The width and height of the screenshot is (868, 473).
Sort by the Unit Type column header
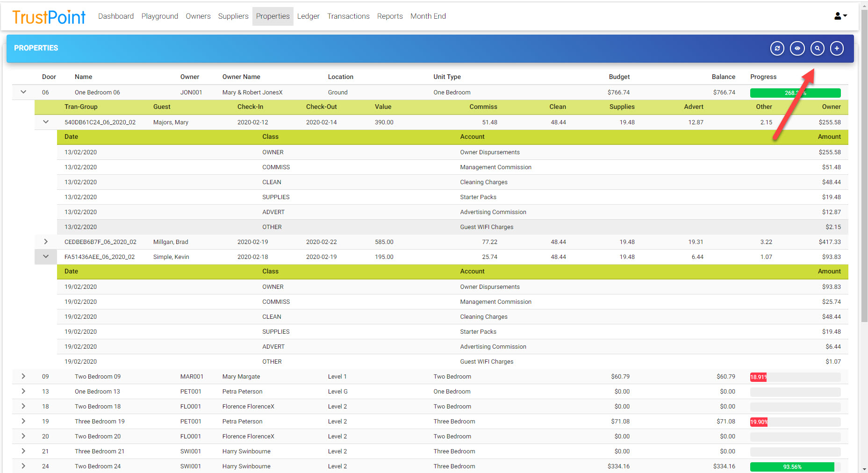[x=447, y=77]
